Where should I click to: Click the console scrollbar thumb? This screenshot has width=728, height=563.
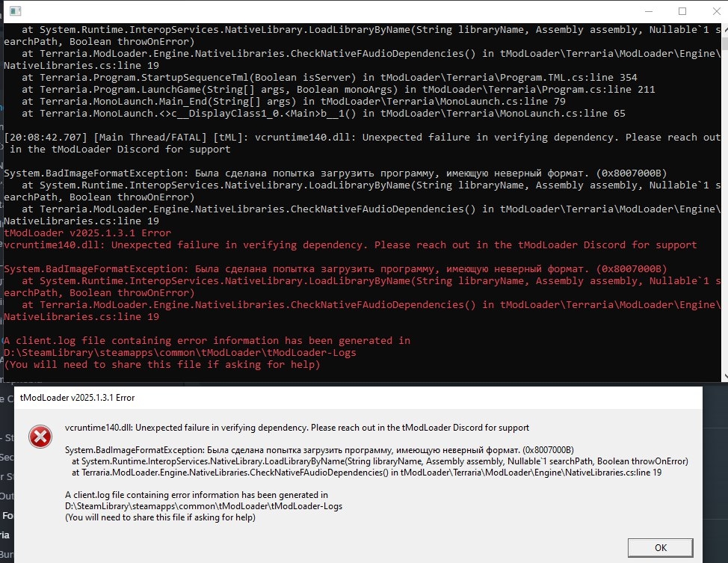pos(725,43)
